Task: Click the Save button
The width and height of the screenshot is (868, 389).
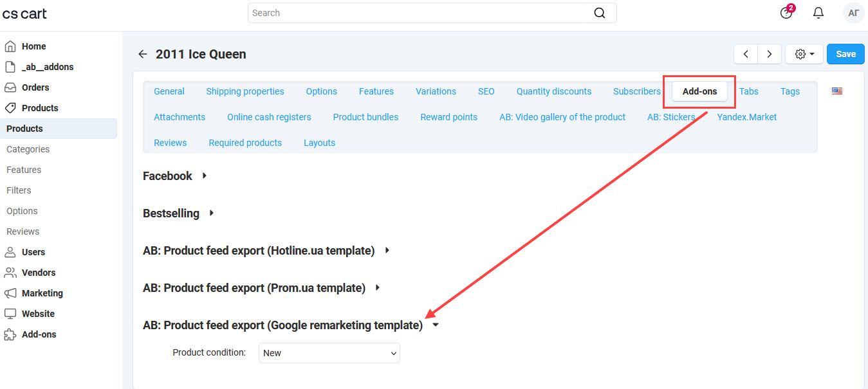Action: point(845,54)
